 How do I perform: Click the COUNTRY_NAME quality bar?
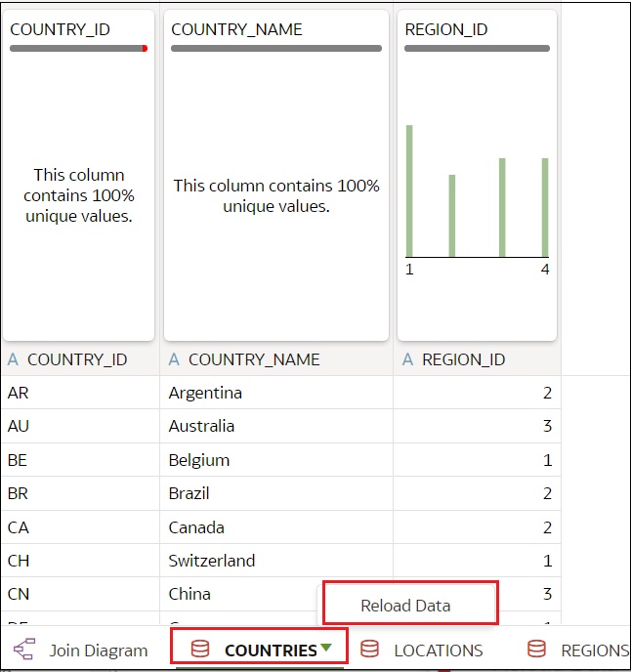tap(276, 49)
